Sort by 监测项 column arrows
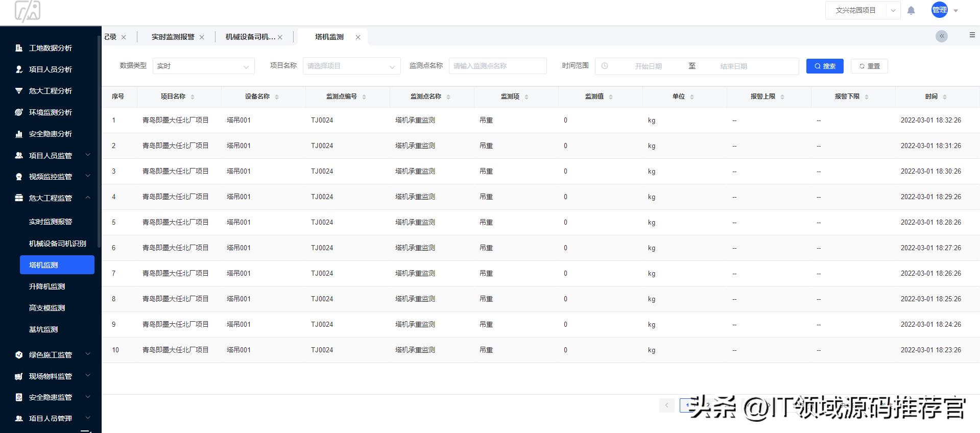The height and width of the screenshot is (433, 980). (527, 97)
